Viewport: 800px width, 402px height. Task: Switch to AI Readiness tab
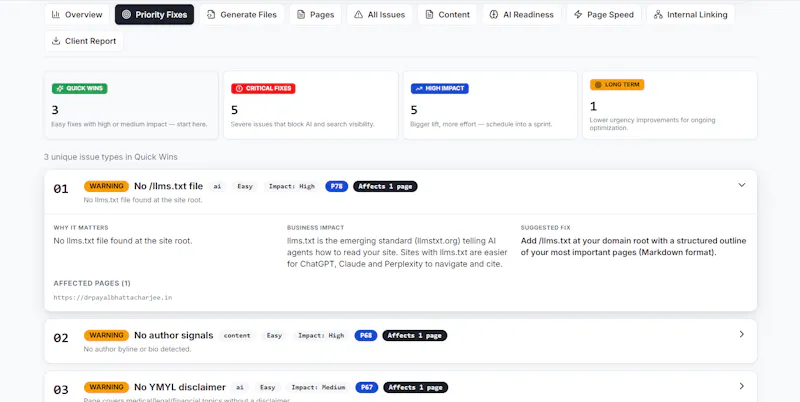pyautogui.click(x=521, y=15)
